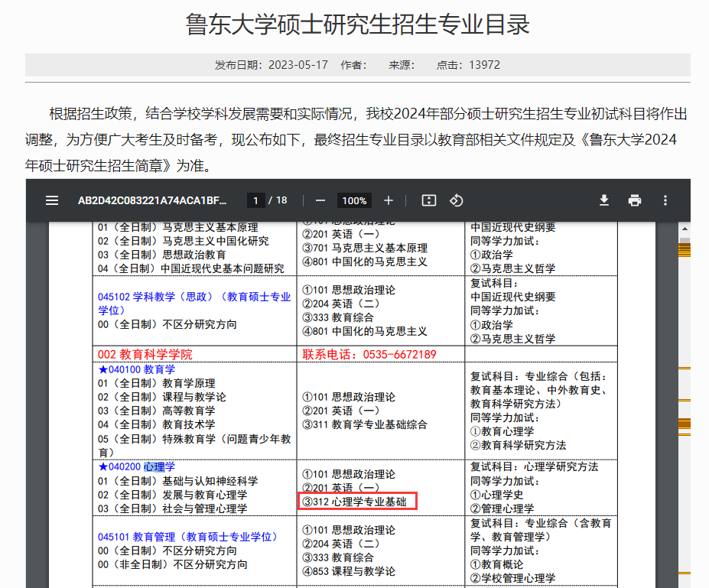Image resolution: width=709 pixels, height=588 pixels.
Task: Click the total page count 18
Action: coord(281,200)
